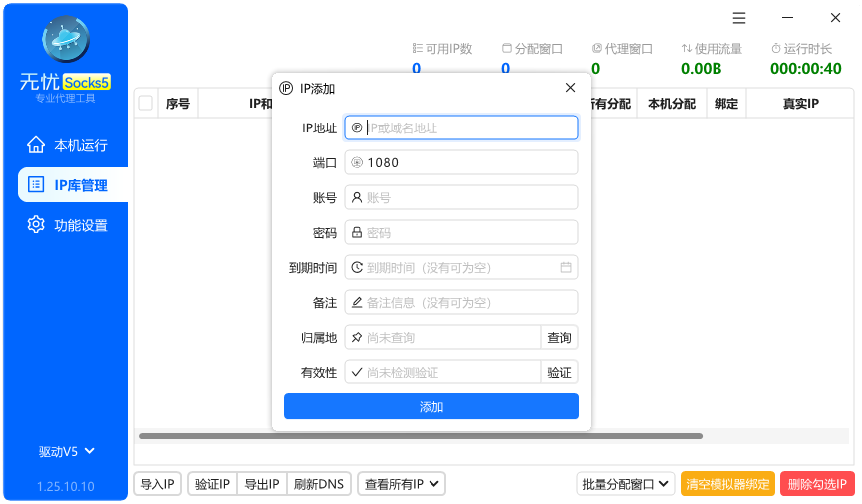Viewport: 862px width, 504px height.
Task: Open the 批量分配窗口 dropdown
Action: (626, 485)
